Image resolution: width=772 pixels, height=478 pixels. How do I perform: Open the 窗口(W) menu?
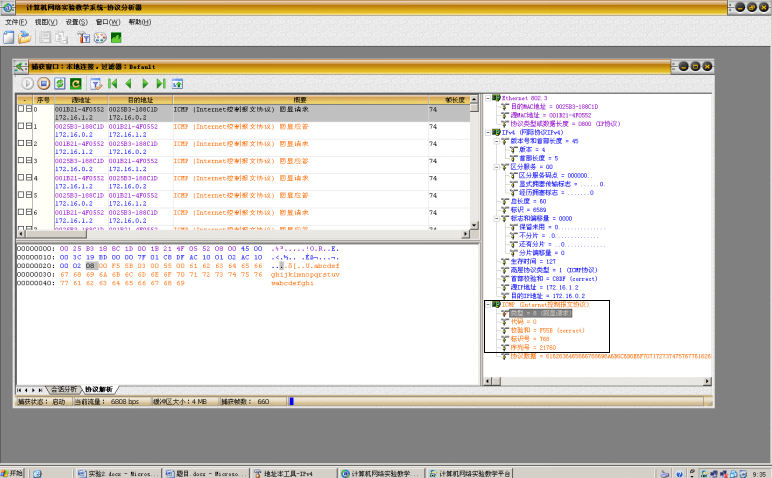108,22
